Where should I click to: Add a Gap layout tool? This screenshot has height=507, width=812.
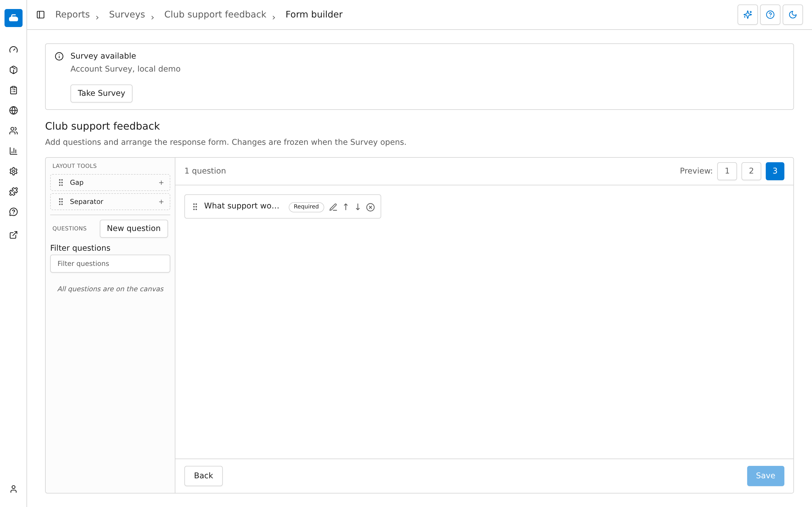tap(161, 183)
